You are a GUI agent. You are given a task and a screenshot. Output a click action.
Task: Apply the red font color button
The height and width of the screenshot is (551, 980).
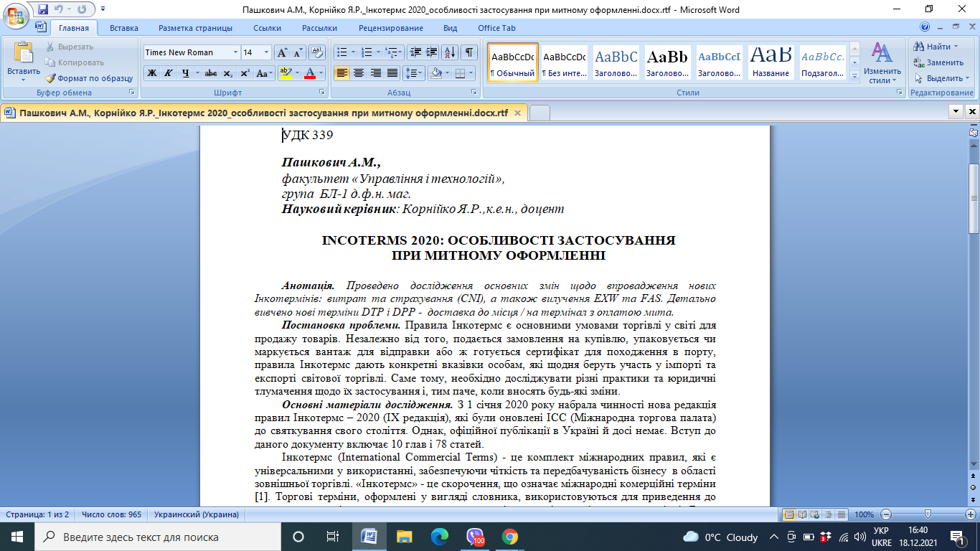point(309,73)
